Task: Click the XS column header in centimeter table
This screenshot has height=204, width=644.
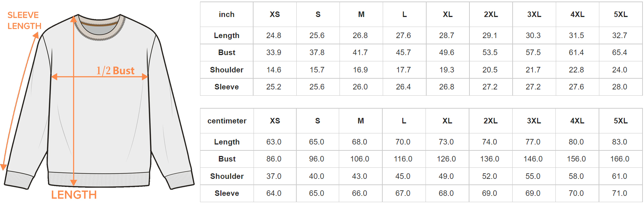Action: [275, 121]
